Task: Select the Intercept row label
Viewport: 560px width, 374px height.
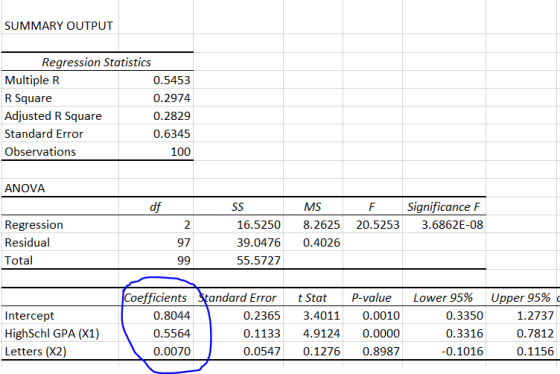Action: [x=29, y=315]
